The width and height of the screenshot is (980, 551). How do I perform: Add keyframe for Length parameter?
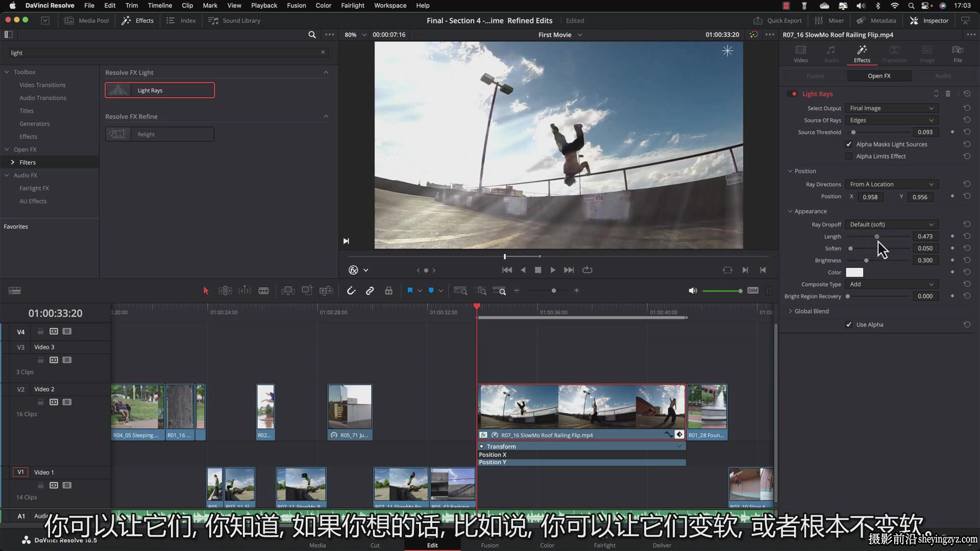(952, 236)
